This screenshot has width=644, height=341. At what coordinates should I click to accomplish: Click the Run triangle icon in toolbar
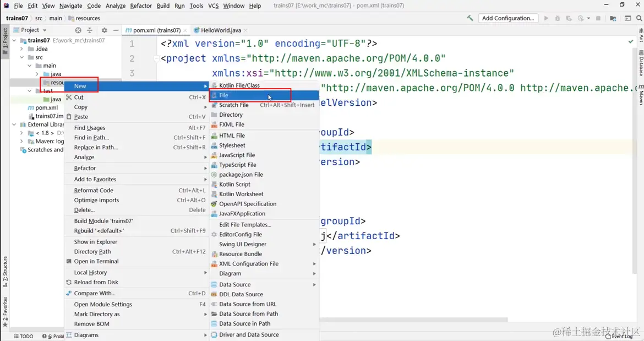(x=546, y=18)
